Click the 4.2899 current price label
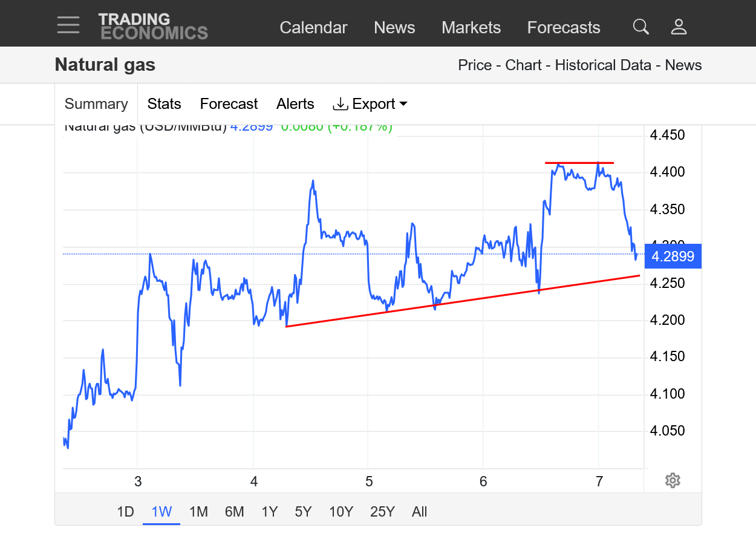 [673, 256]
